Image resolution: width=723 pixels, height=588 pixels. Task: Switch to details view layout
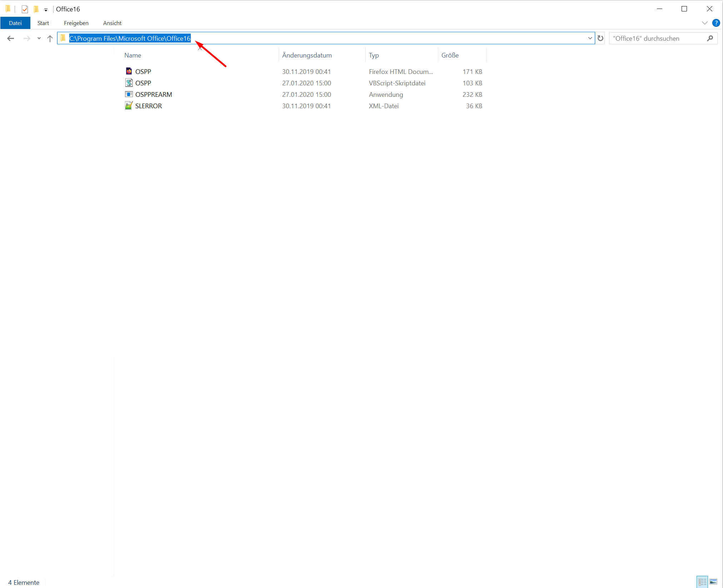[x=702, y=582]
